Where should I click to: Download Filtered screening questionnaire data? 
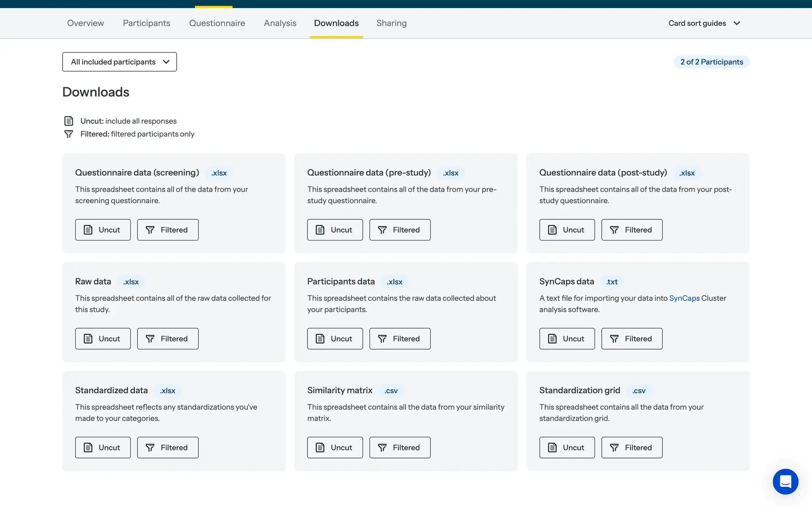click(x=168, y=230)
